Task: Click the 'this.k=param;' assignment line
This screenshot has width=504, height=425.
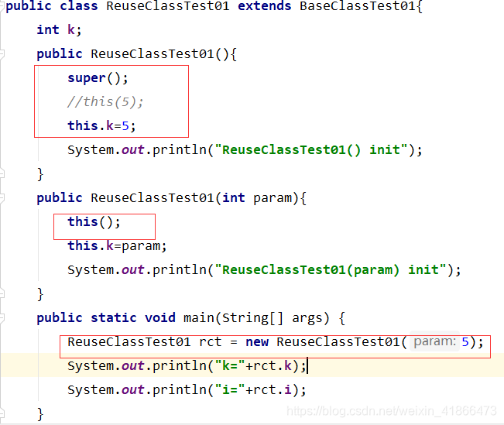Action: (117, 246)
